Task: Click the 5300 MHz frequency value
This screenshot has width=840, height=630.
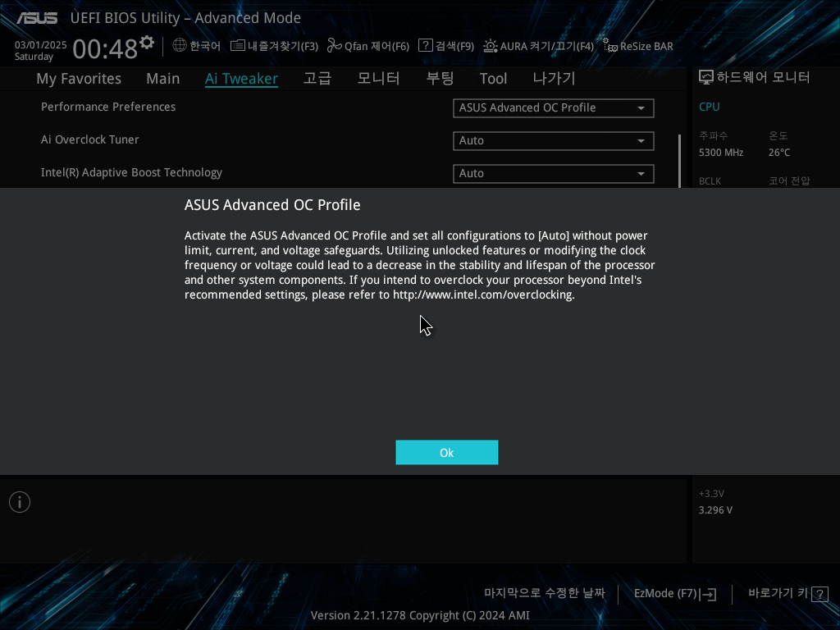Action: coord(721,153)
